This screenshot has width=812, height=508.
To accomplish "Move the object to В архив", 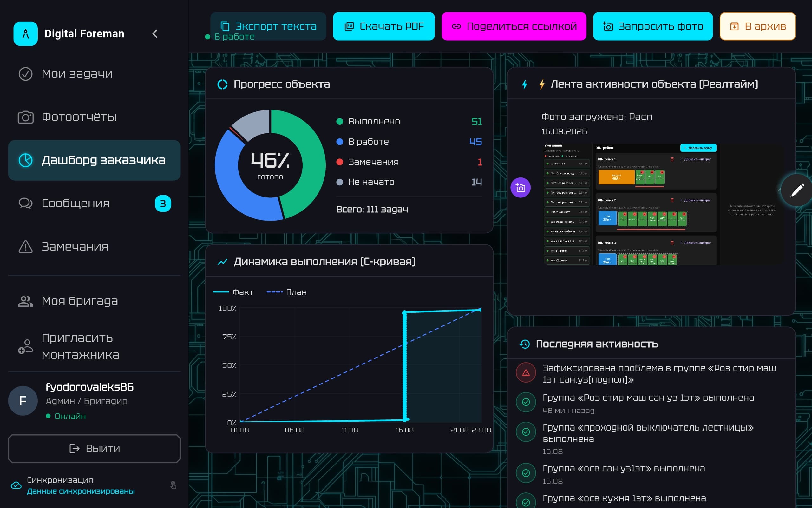I will click(757, 26).
